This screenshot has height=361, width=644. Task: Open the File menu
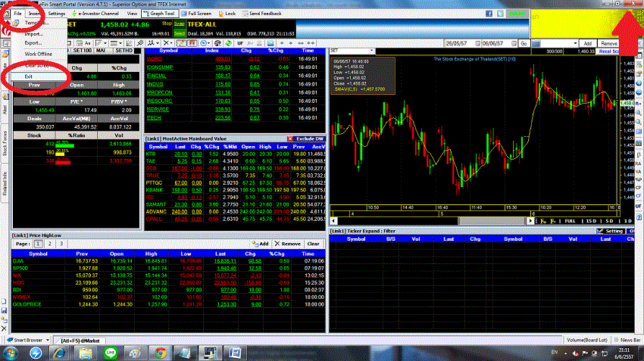[x=17, y=14]
